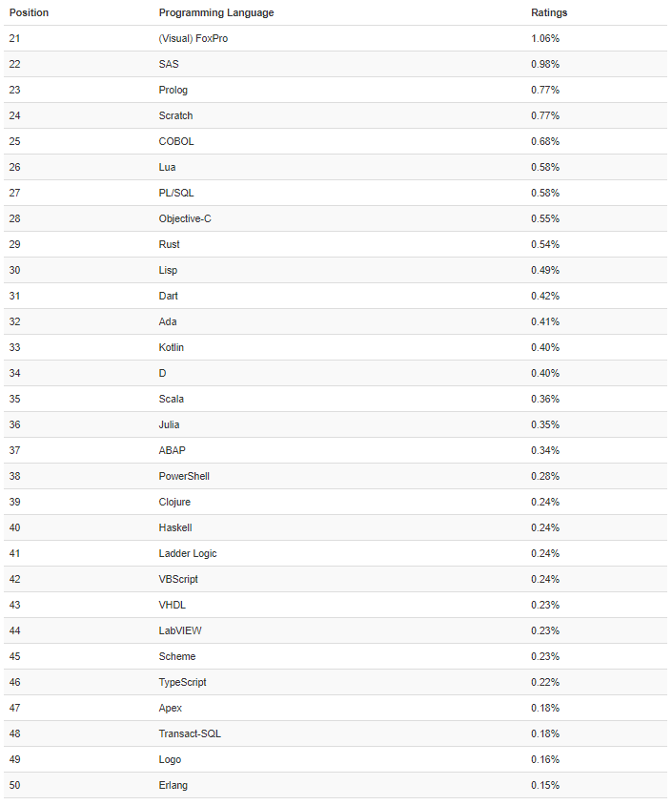Click the Ladder Logic entry

(188, 554)
